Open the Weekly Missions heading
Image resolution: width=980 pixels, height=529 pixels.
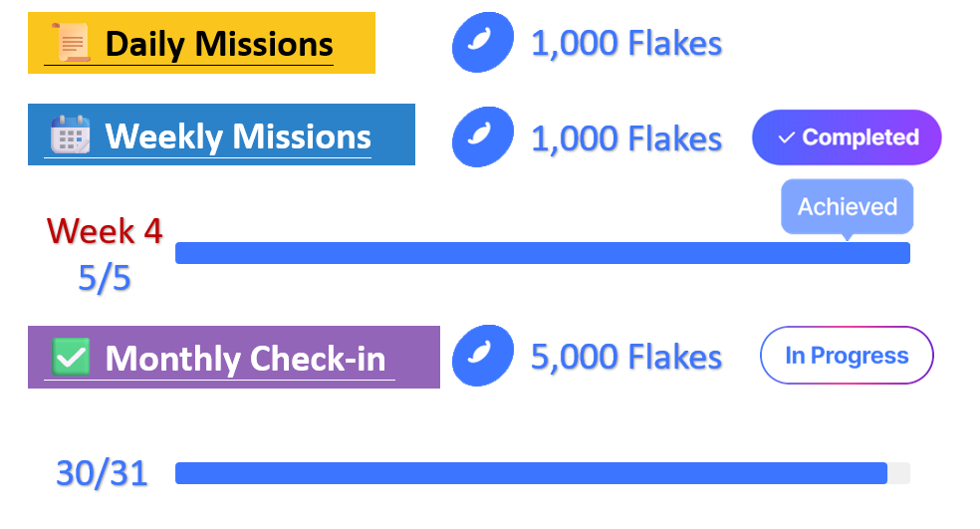click(237, 136)
